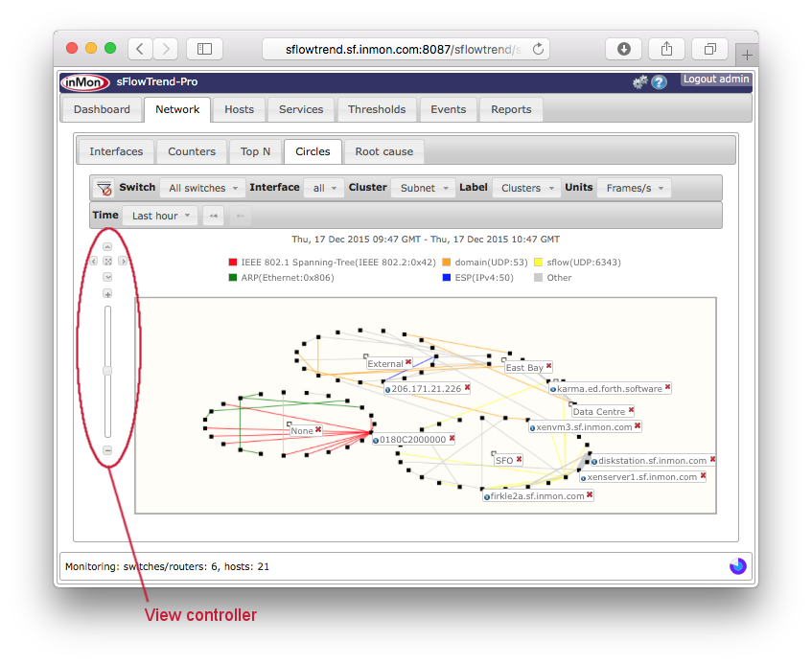The width and height of the screenshot is (812, 664).
Task: Click the sflowtrend.sf.inmon.com address bar
Action: 406,49
